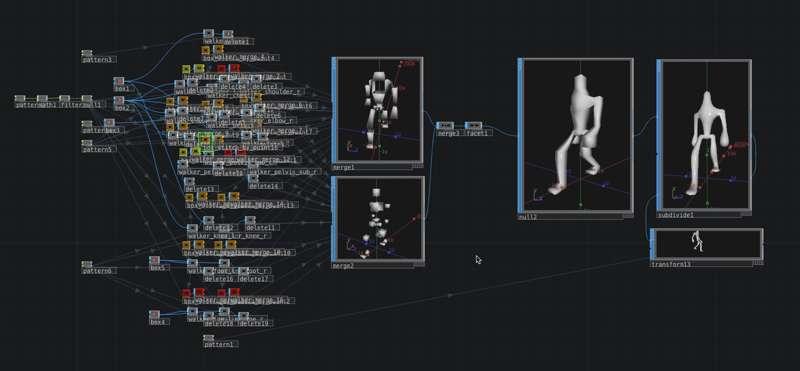Click the transform13 node name label
Image resolution: width=800 pixels, height=371 pixels.
point(671,264)
